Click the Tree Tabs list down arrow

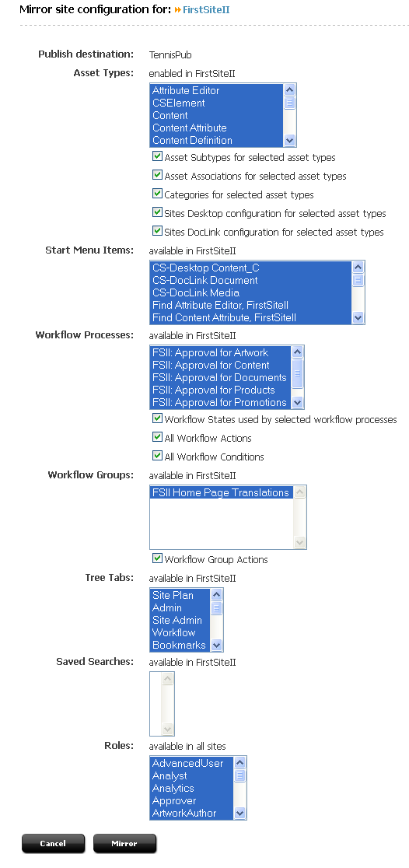[216, 645]
